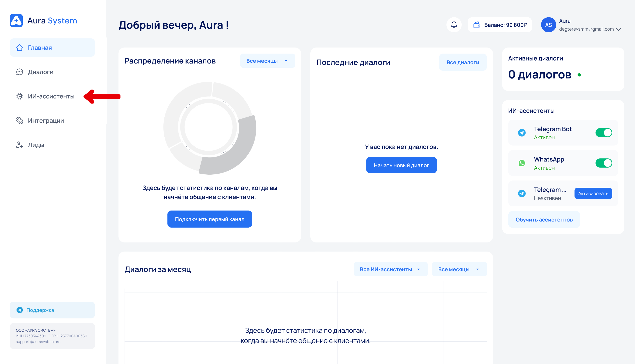
Task: Click the support@aurasystem.pro email text
Action: [38, 342]
